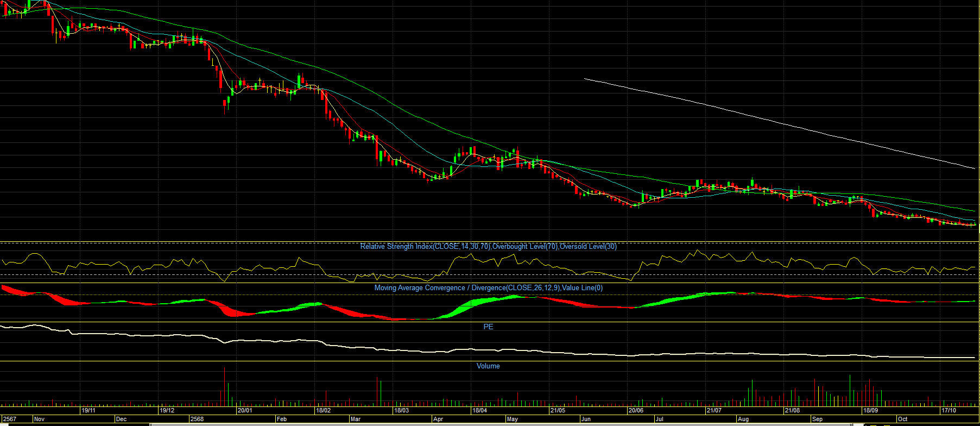Click the Aug month label
The image size is (980, 426).
point(743,419)
